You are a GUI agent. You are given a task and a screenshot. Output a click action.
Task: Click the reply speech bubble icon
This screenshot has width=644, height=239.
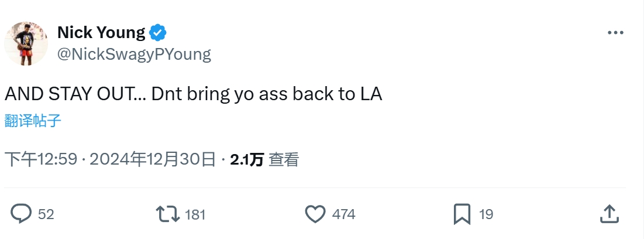point(21,214)
